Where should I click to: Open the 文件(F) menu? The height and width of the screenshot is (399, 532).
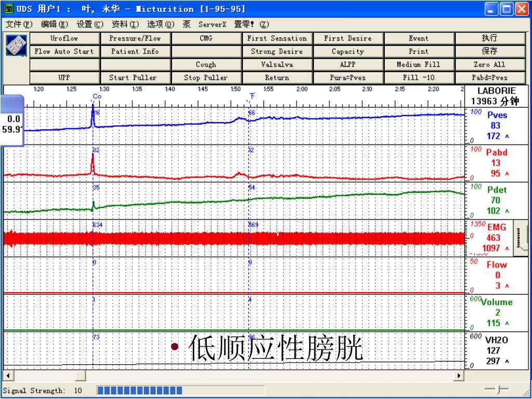[x=19, y=24]
